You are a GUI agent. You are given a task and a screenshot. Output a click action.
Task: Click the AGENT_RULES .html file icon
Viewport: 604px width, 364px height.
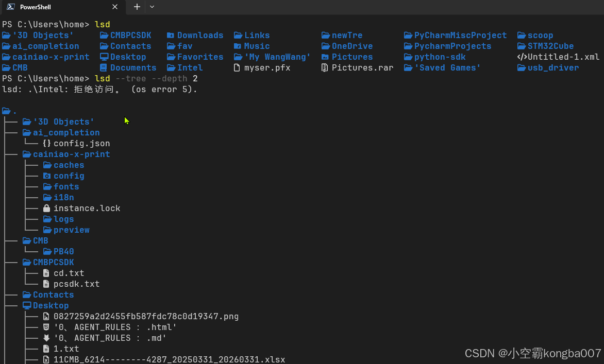pos(46,327)
